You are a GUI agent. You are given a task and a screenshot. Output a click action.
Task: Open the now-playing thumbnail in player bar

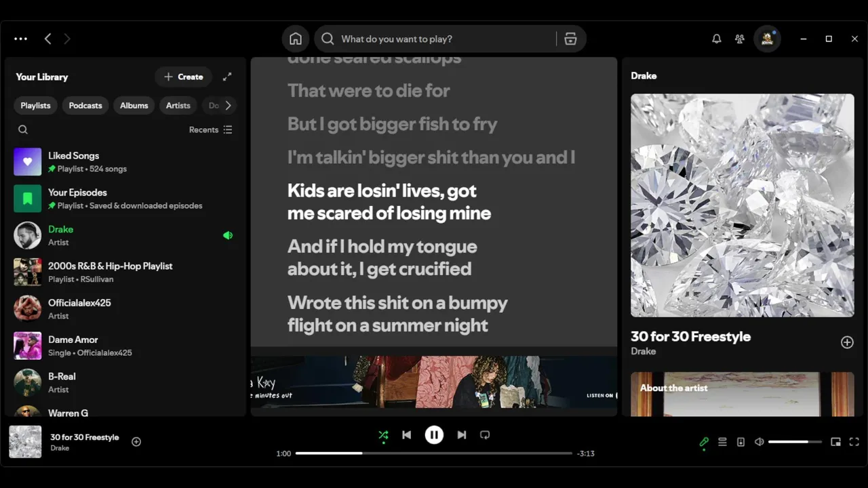coord(25,442)
